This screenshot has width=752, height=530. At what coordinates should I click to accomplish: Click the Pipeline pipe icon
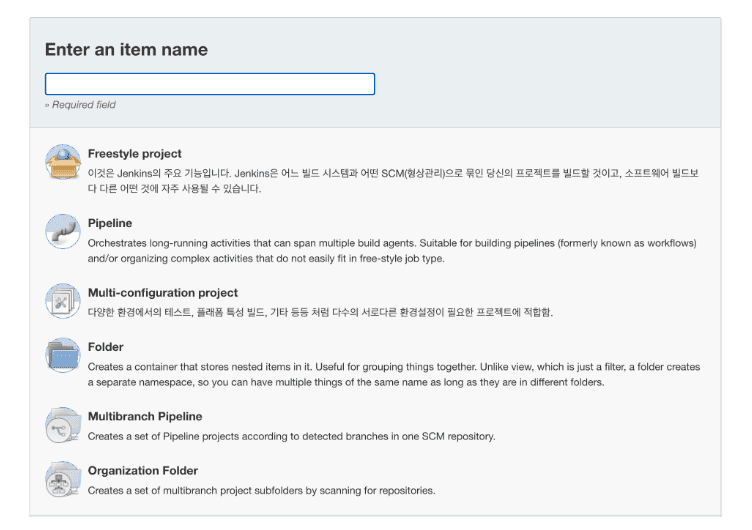pos(63,232)
